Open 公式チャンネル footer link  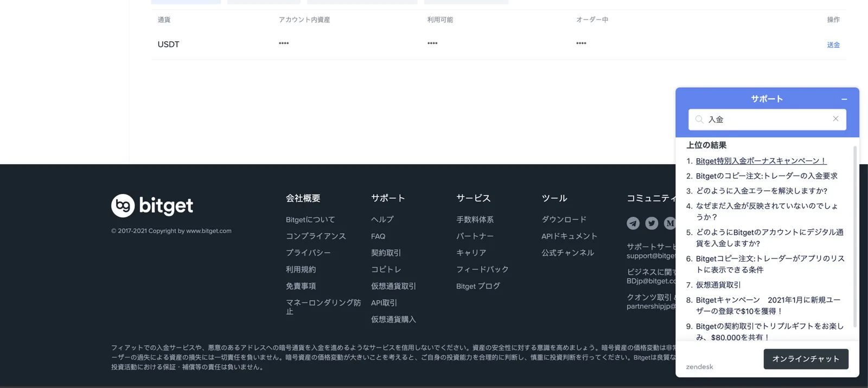pyautogui.click(x=567, y=253)
